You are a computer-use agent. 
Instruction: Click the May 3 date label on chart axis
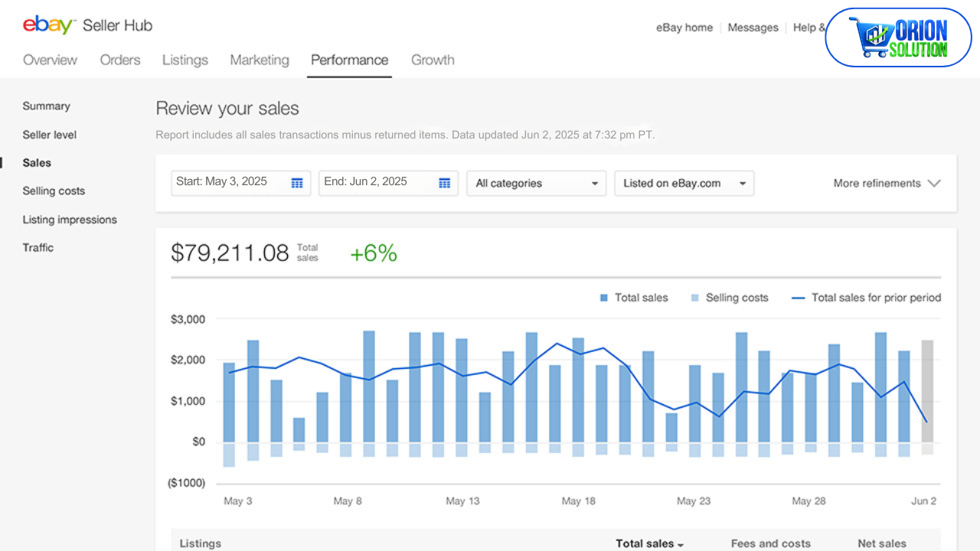(x=237, y=501)
